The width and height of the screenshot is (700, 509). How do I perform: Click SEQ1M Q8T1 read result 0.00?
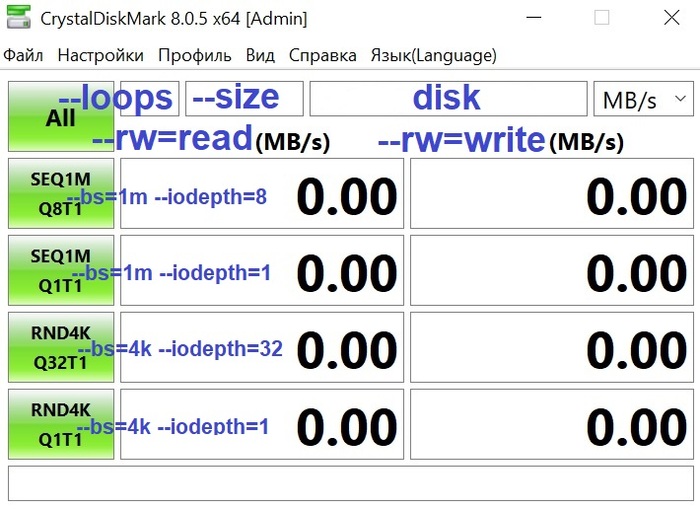pyautogui.click(x=262, y=193)
